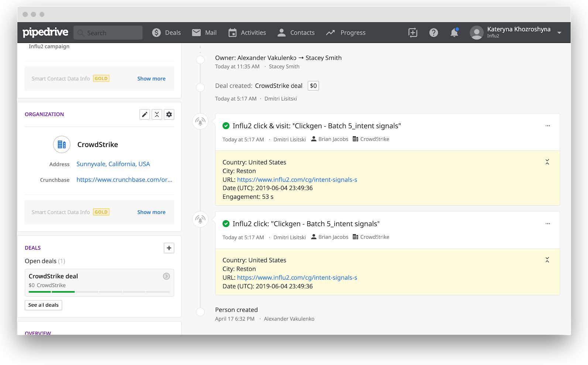Click the CrowdStrike deal stage progress bar
The width and height of the screenshot is (588, 365).
coord(99,292)
